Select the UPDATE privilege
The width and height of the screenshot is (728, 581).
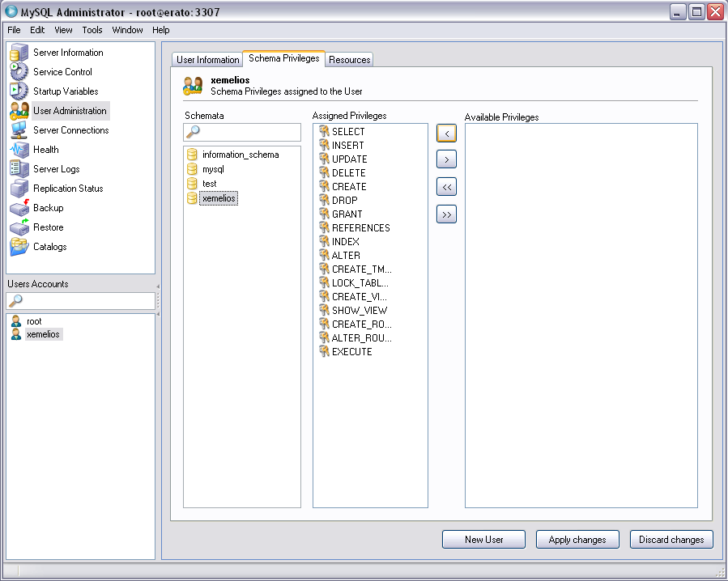(350, 159)
